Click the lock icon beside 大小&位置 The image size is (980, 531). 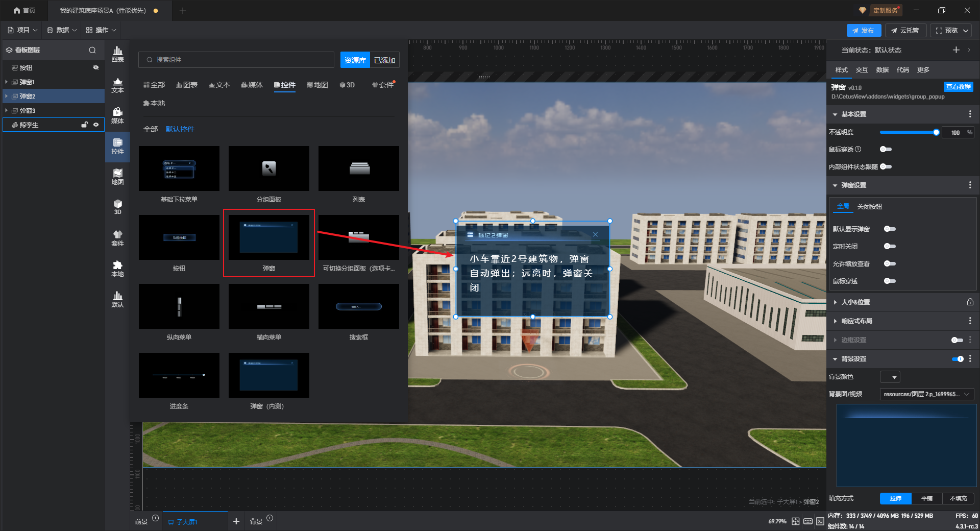coord(970,302)
